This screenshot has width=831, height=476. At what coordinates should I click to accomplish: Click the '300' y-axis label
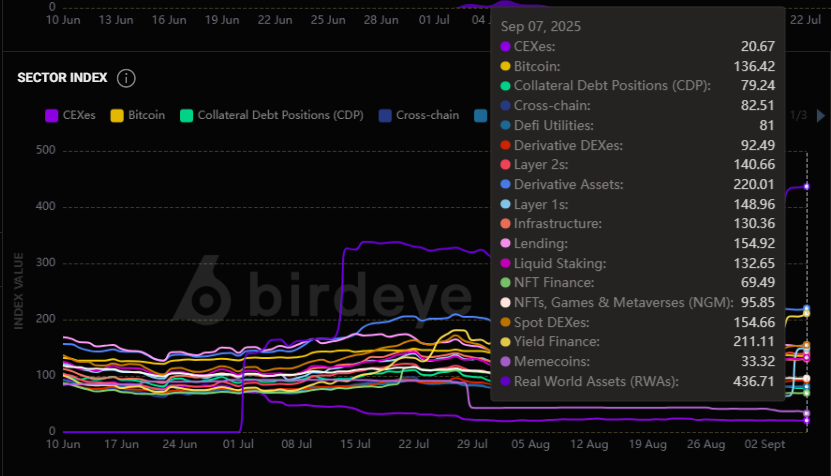tap(46, 262)
